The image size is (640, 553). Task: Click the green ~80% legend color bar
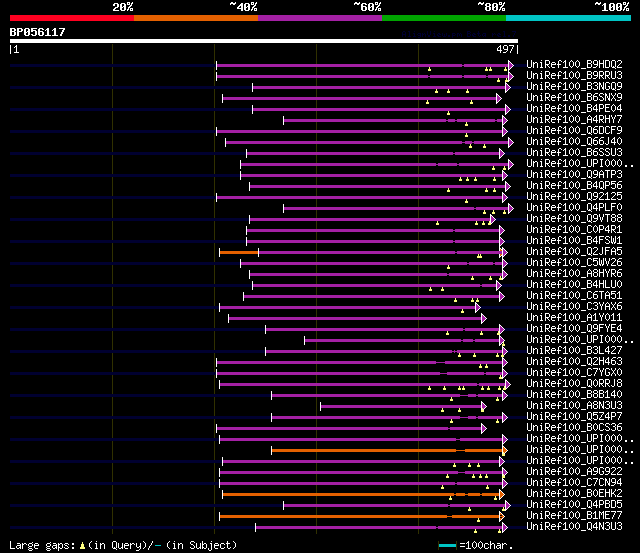(x=444, y=18)
